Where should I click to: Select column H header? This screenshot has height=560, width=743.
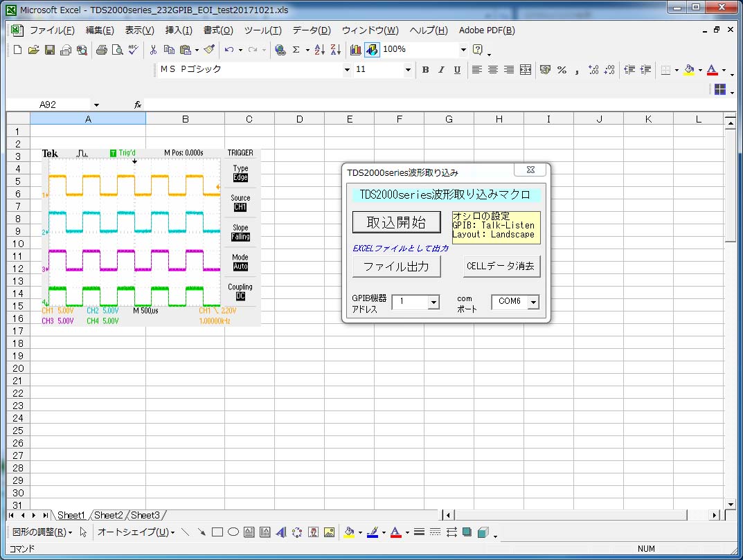[499, 119]
